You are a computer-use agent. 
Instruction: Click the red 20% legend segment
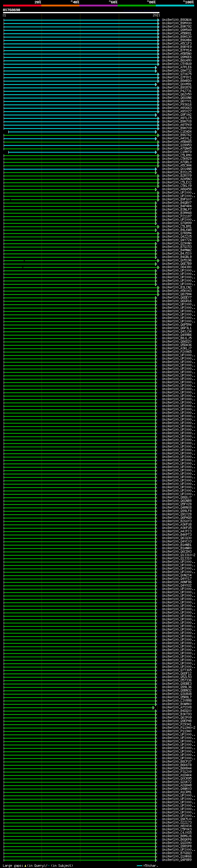22,6
